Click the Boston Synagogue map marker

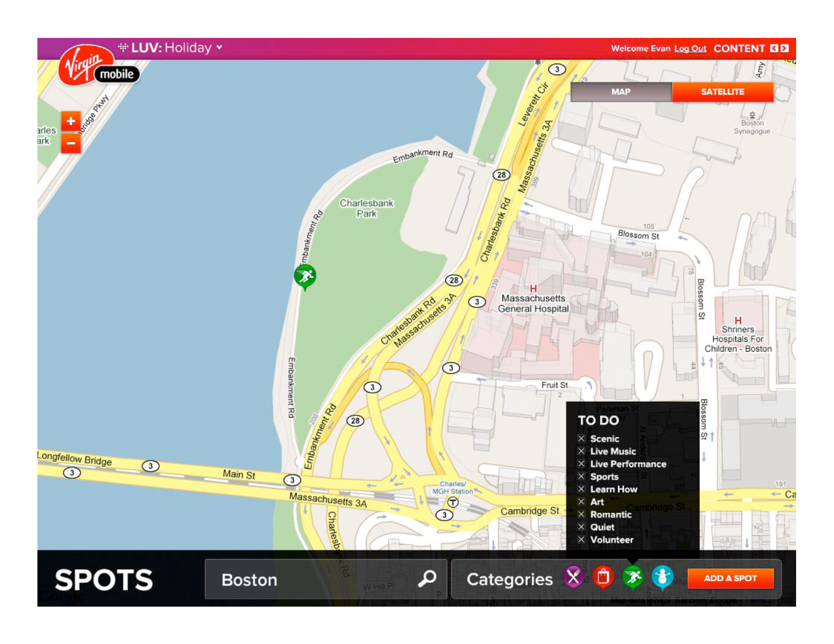coord(752,115)
